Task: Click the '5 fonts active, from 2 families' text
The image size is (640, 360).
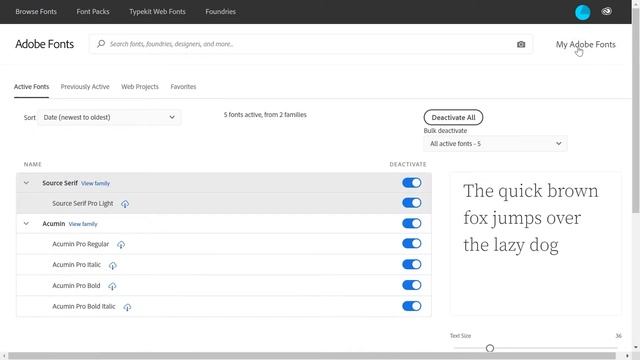Action: (265, 115)
